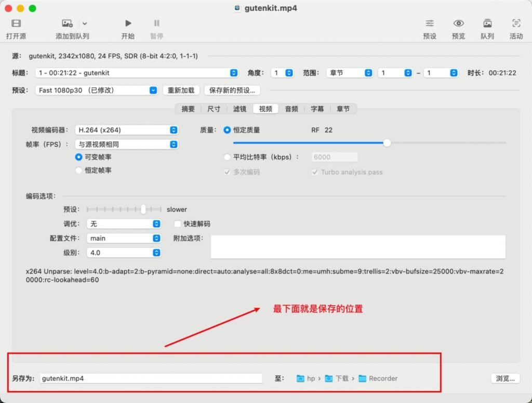This screenshot has width=532, height=403.
Task: Switch to the 字幕 tab
Action: tap(317, 109)
